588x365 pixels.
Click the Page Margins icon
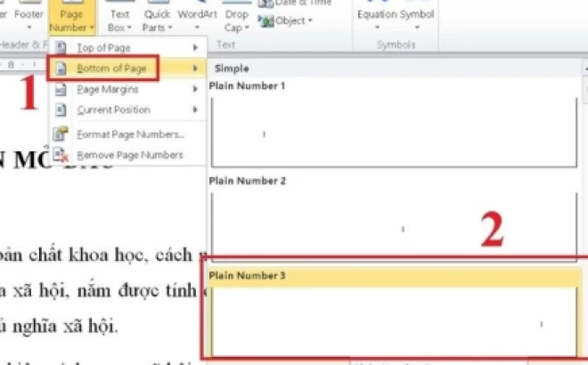point(61,90)
